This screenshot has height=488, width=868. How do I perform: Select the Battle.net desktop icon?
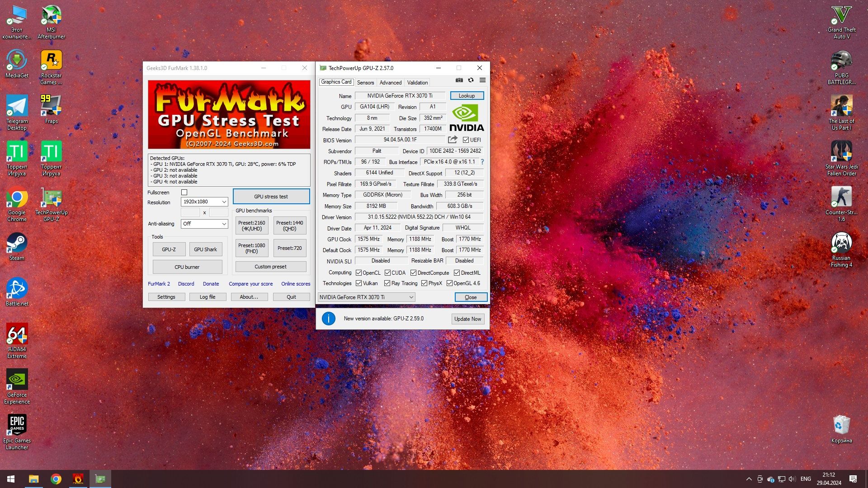[x=17, y=292]
